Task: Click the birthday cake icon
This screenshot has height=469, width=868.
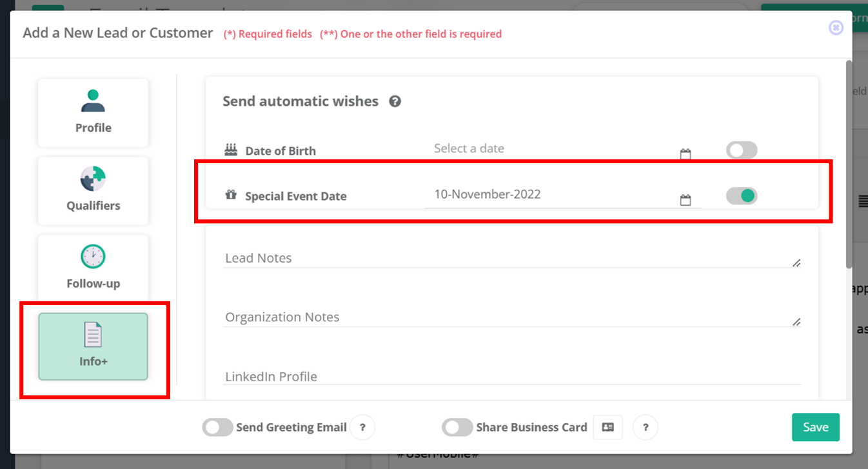Action: tap(231, 150)
